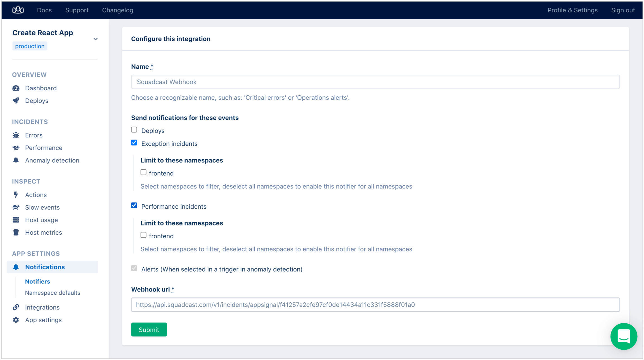Click the Exception incidents label text
The height and width of the screenshot is (360, 644).
coord(169,143)
